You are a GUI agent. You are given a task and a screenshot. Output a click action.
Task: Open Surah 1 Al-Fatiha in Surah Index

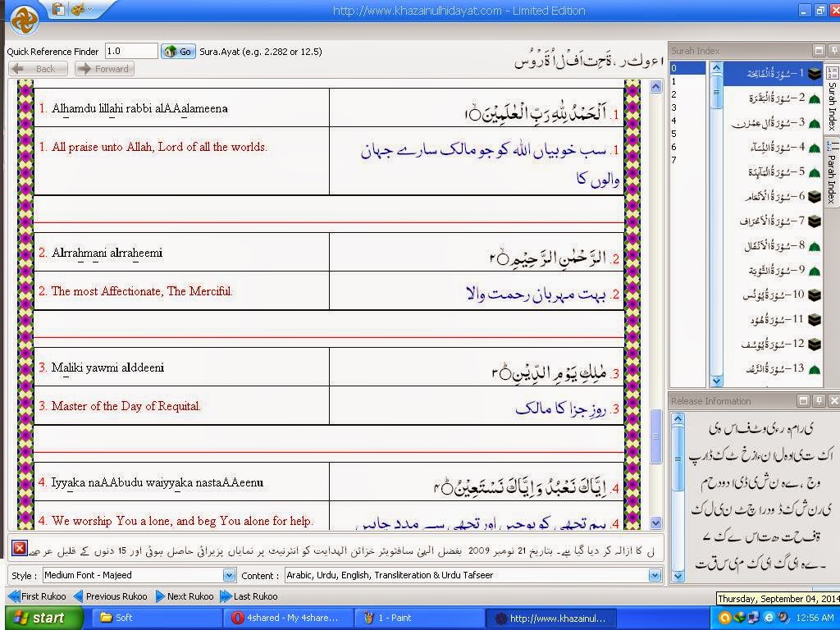click(x=774, y=73)
